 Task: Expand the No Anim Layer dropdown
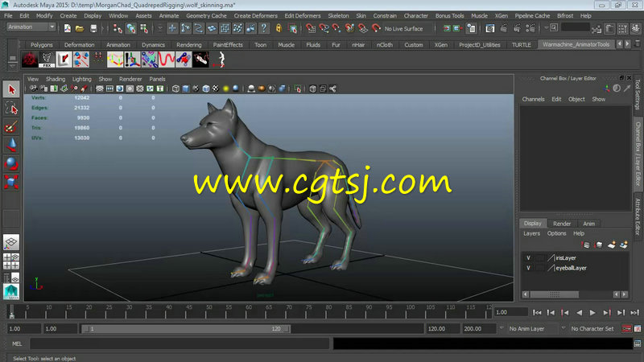tap(532, 329)
